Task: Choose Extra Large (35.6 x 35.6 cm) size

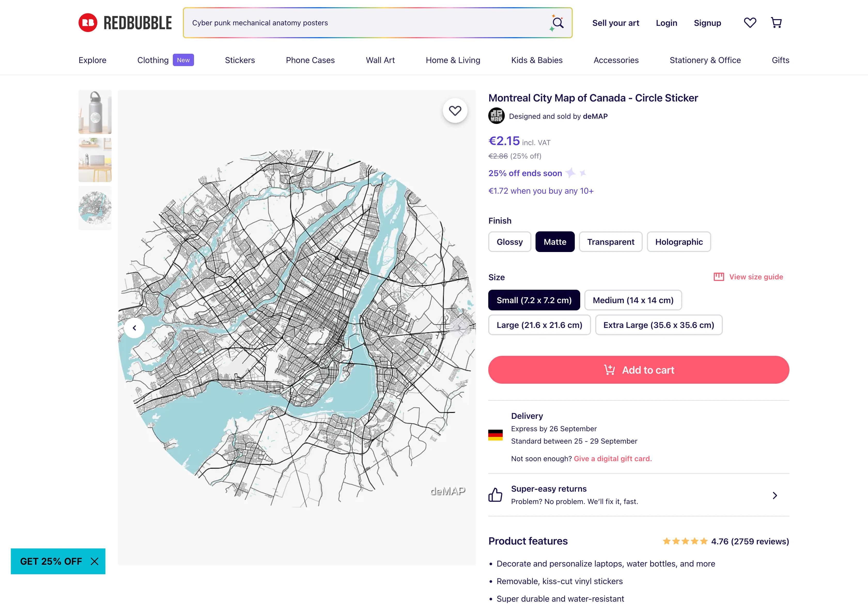Action: [x=658, y=325]
